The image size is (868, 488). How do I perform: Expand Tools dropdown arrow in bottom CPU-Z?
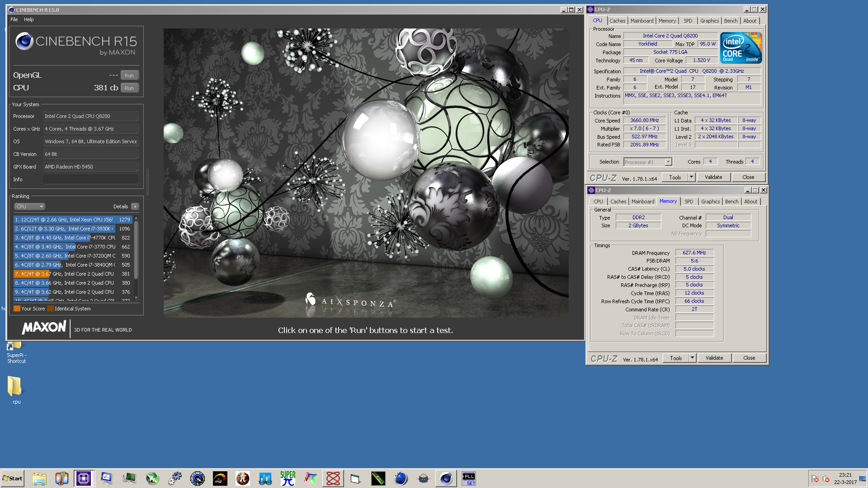(692, 358)
